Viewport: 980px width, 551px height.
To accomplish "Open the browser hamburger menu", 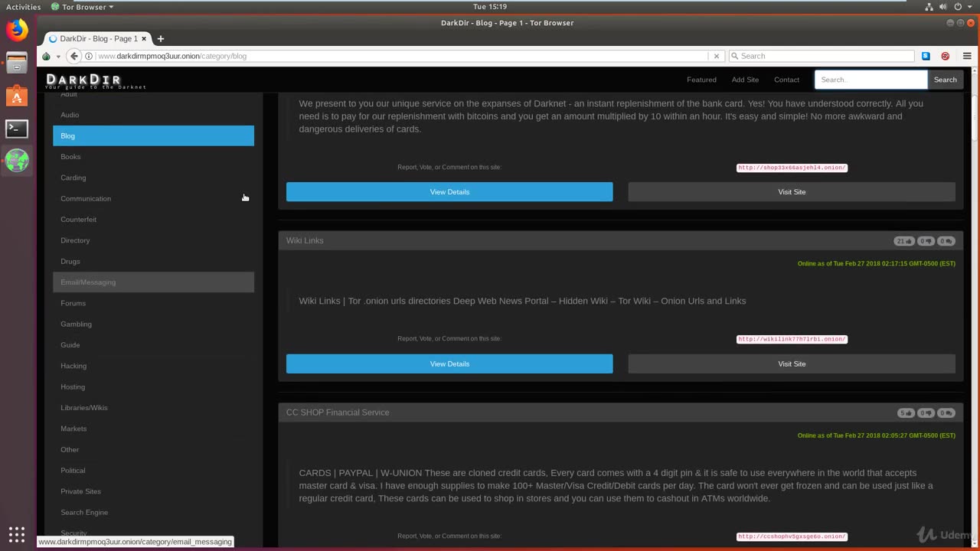I will (967, 56).
